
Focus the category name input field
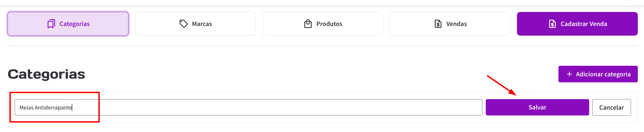250,107
